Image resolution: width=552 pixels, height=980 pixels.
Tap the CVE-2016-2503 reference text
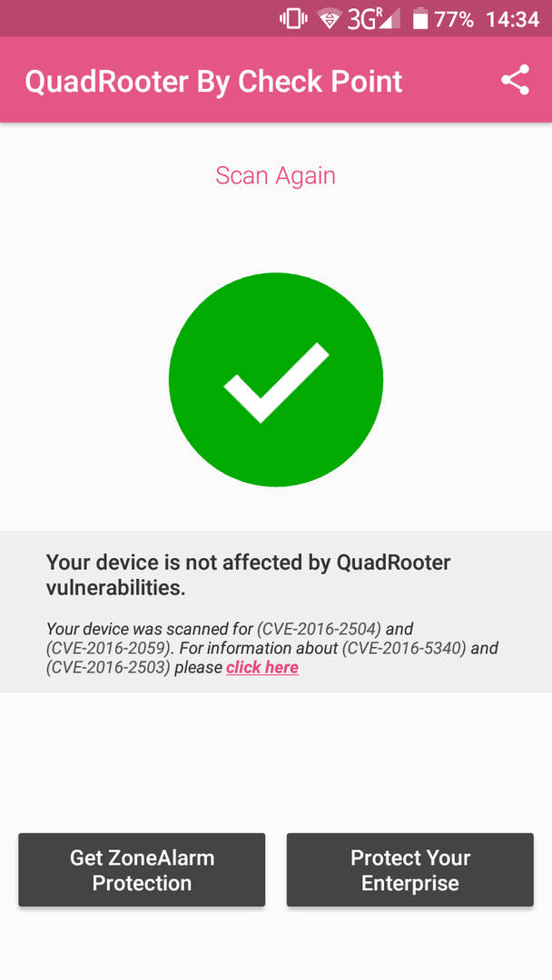(x=108, y=668)
